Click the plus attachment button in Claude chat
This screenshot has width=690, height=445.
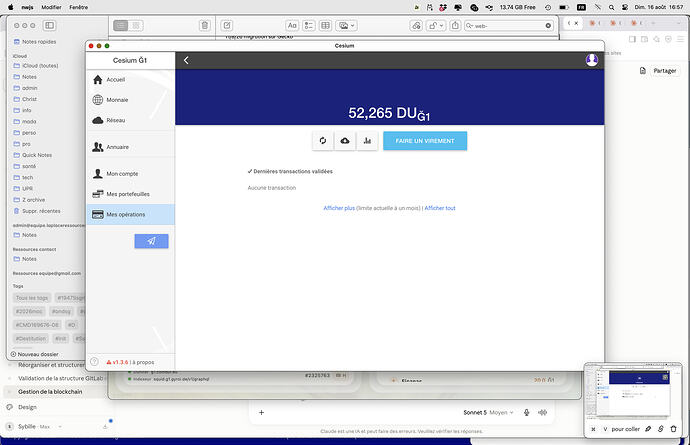[261, 412]
